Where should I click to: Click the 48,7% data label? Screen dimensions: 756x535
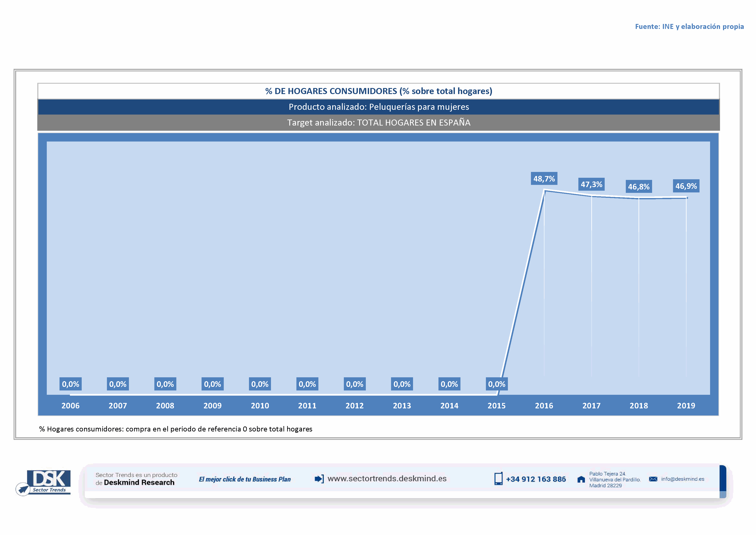[544, 179]
